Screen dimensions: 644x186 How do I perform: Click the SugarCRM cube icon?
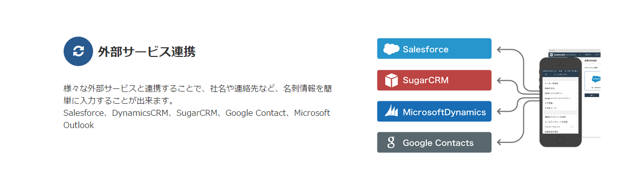391,80
